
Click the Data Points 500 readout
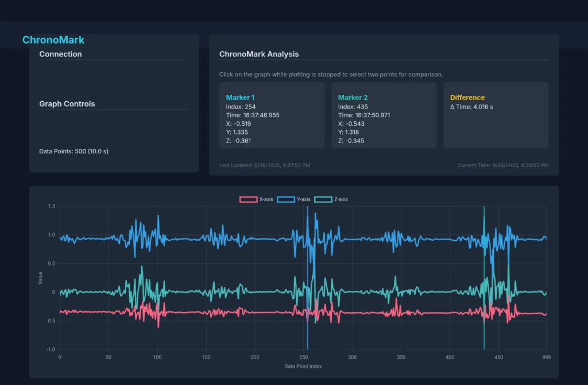(x=73, y=152)
